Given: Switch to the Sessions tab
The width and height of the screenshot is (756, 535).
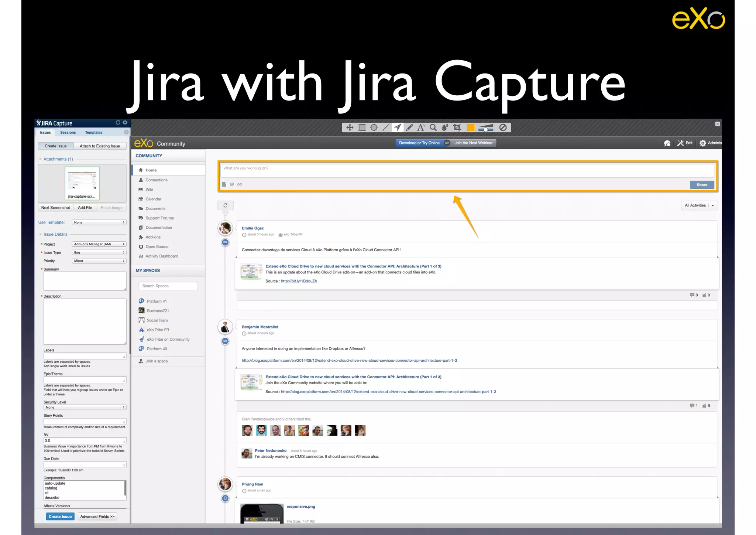Looking at the screenshot, I should pyautogui.click(x=68, y=132).
